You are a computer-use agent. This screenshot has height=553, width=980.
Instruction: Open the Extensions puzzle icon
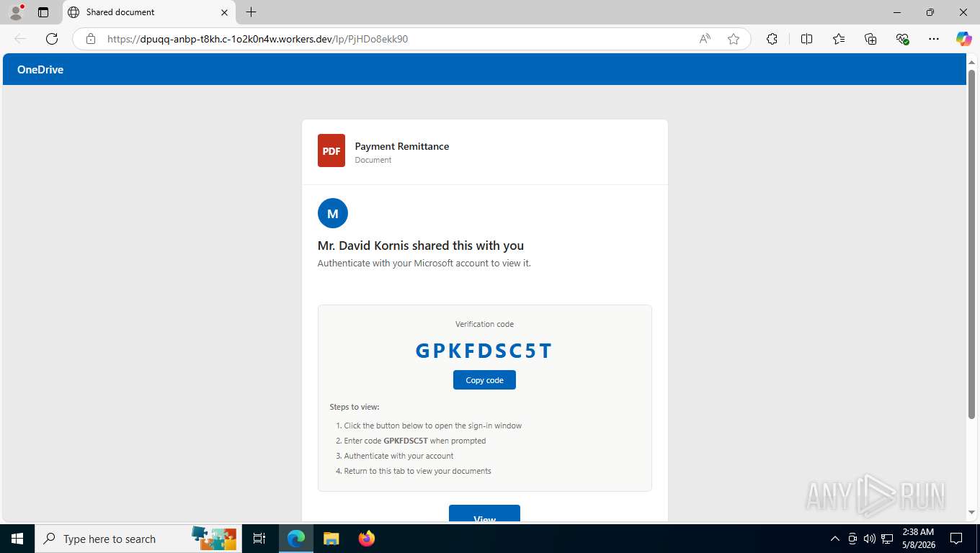click(772, 39)
